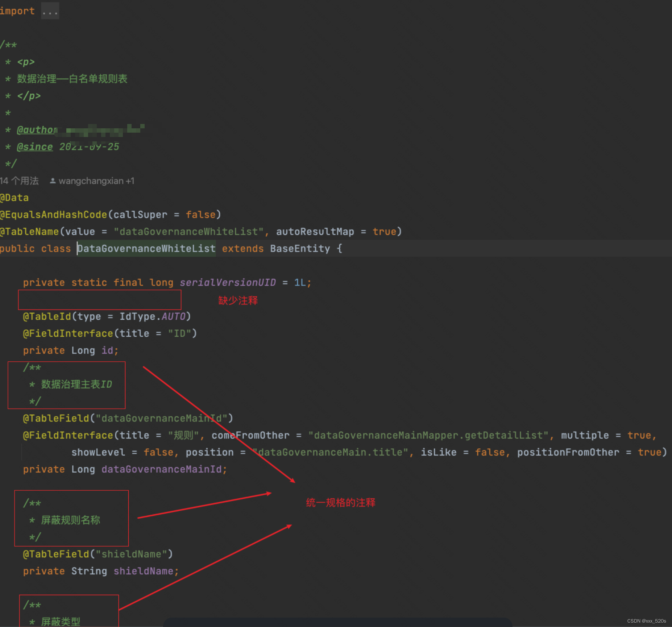This screenshot has width=672, height=627.
Task: Click the 'private Long id' declaration
Action: click(x=71, y=350)
